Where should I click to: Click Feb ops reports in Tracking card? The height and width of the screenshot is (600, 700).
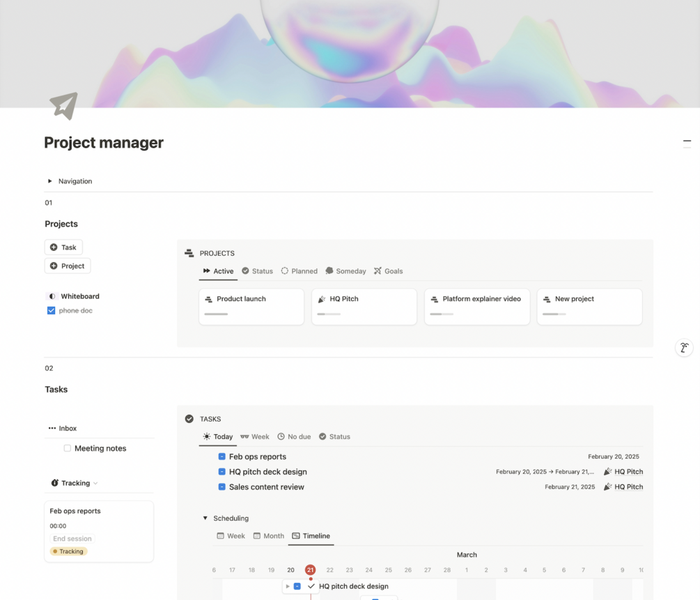[x=75, y=511]
